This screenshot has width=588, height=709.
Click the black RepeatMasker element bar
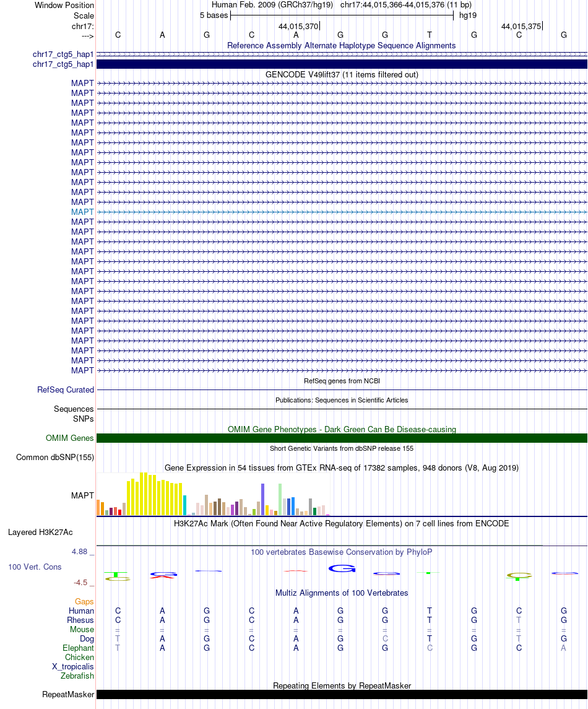(342, 695)
